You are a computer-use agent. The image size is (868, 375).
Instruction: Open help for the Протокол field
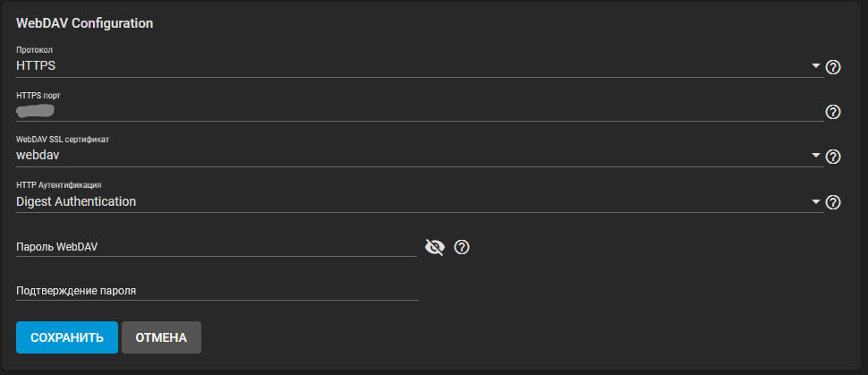[x=833, y=67]
